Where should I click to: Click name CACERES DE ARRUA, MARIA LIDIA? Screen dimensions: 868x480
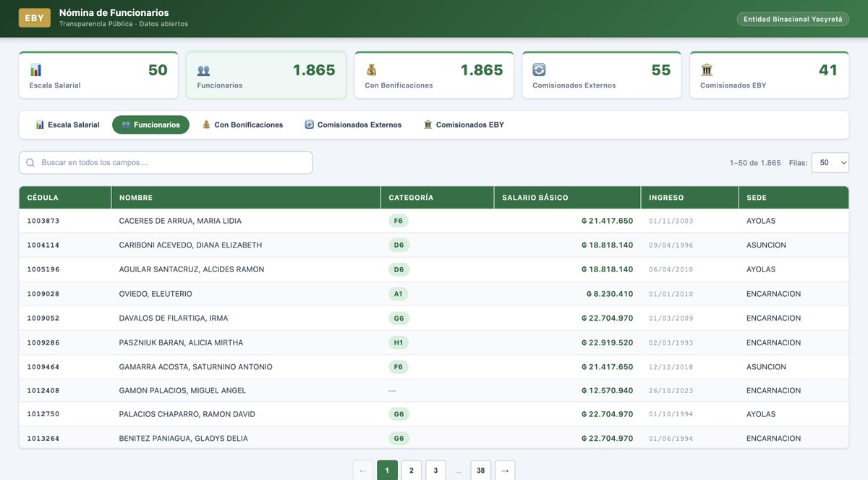point(180,221)
